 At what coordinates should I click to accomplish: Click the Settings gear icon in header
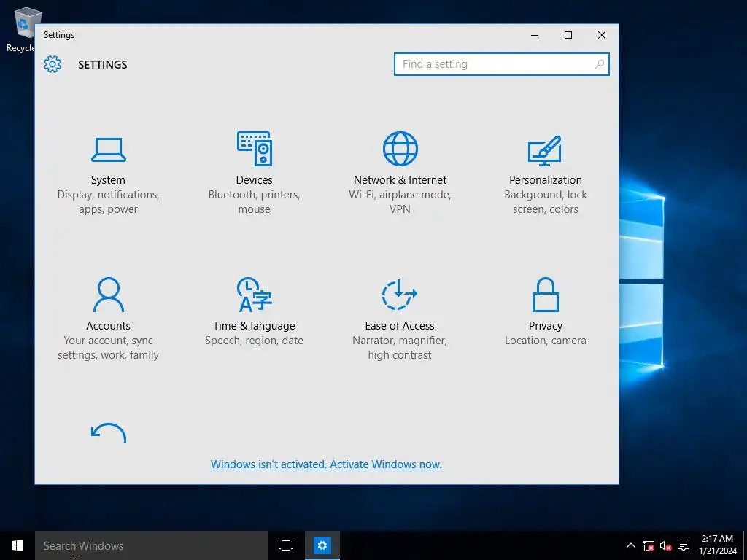53,64
